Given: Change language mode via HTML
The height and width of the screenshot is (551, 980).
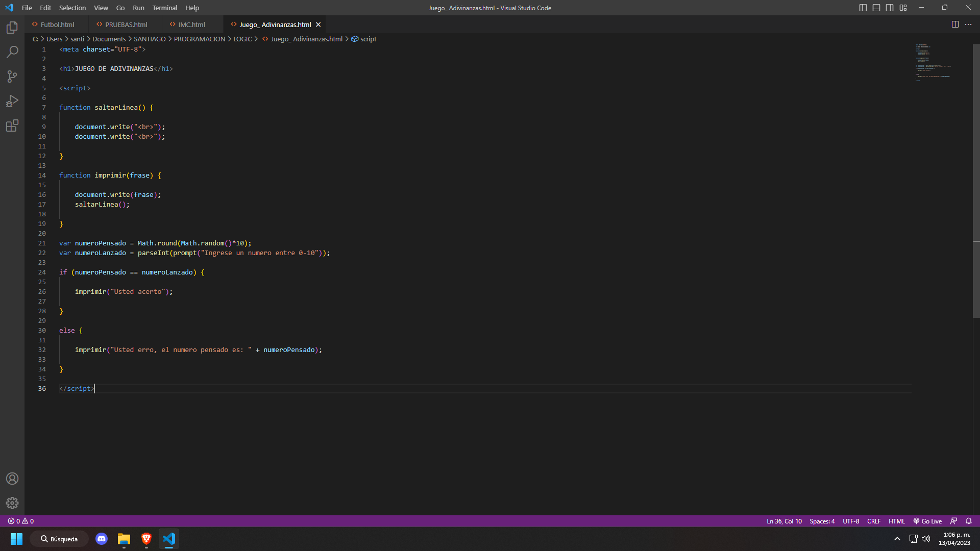Looking at the screenshot, I should tap(896, 521).
